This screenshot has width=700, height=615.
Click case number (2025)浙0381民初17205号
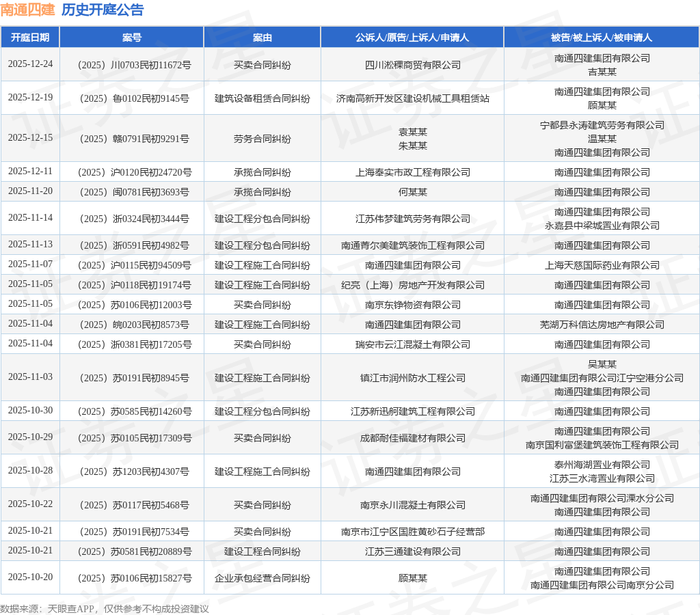[135, 344]
